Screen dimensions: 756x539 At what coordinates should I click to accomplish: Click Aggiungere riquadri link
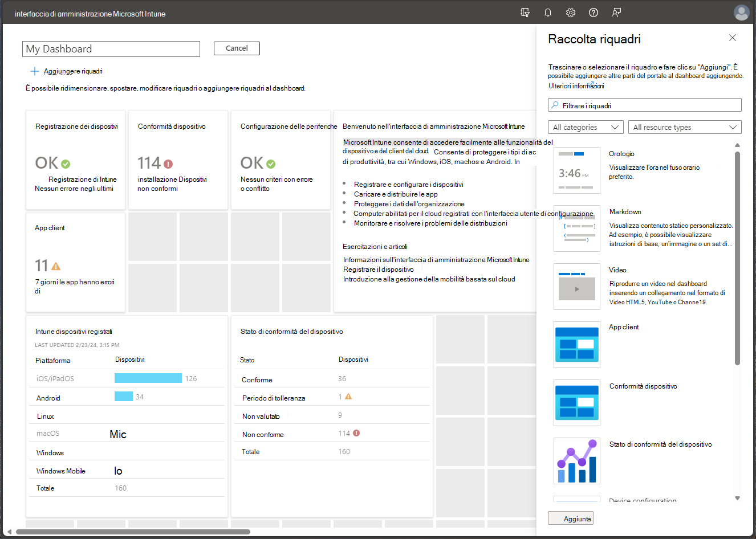73,71
